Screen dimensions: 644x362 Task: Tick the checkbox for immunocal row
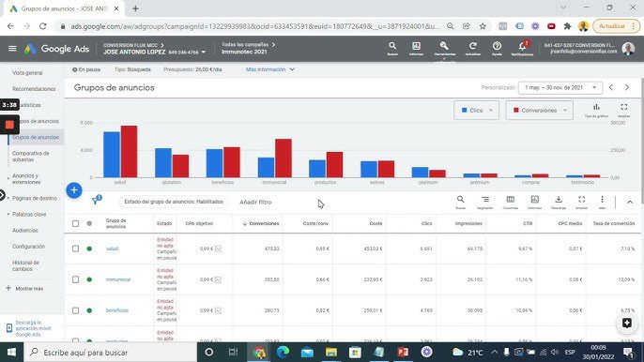pos(75,279)
